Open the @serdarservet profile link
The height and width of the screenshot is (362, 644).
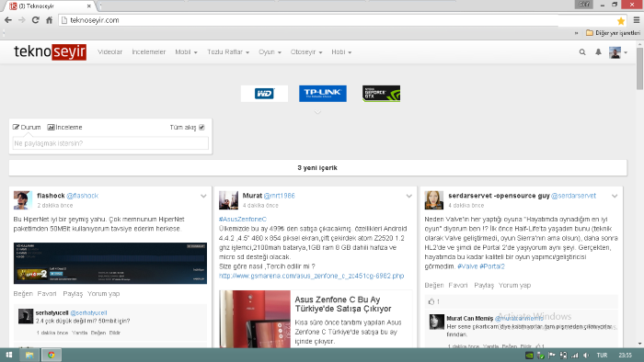(573, 196)
